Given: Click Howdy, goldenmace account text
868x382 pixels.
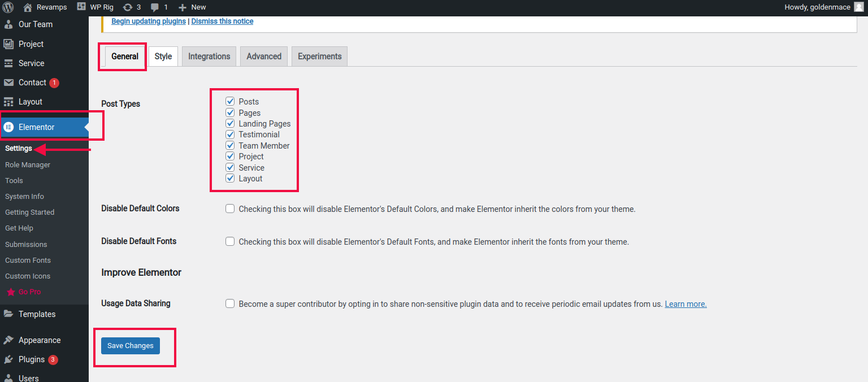Looking at the screenshot, I should tap(817, 7).
